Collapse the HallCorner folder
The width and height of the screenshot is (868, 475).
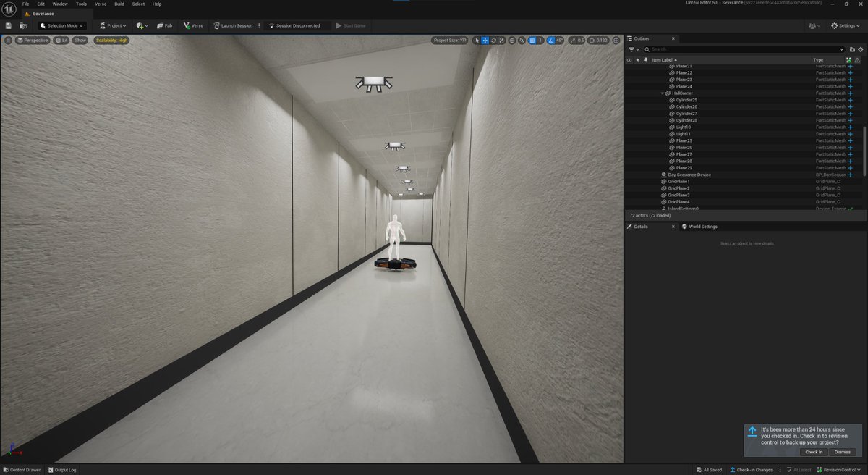pos(662,93)
